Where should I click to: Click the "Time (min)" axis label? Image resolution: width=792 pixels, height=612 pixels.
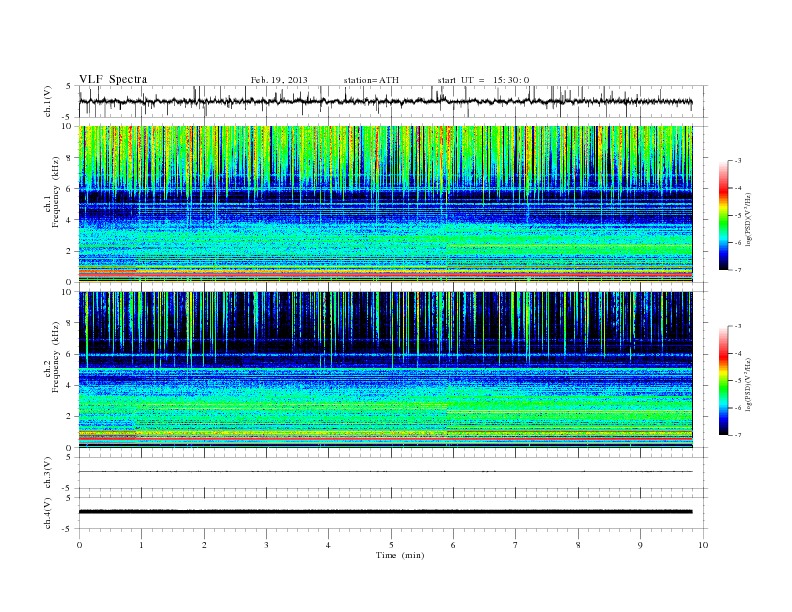pyautogui.click(x=400, y=555)
